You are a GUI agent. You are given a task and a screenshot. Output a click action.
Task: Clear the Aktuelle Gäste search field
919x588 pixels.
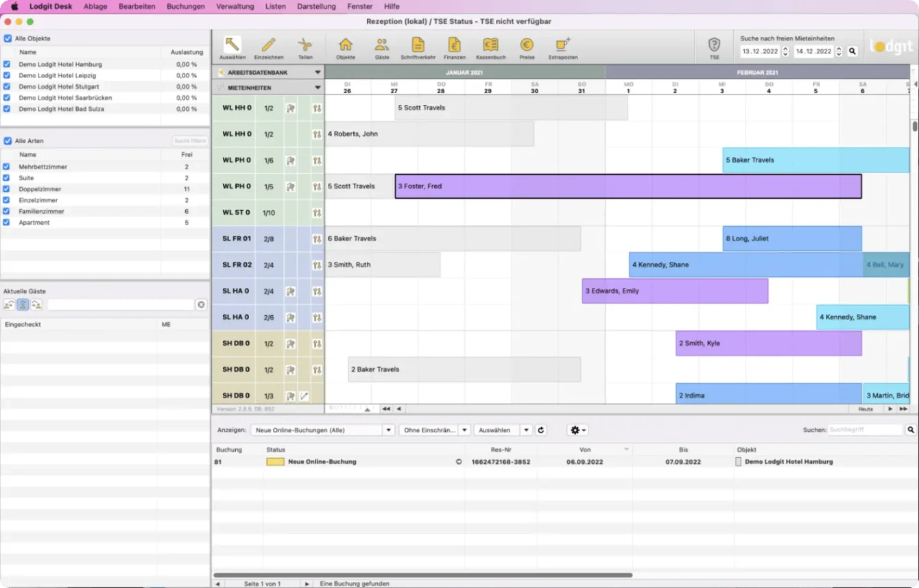201,304
